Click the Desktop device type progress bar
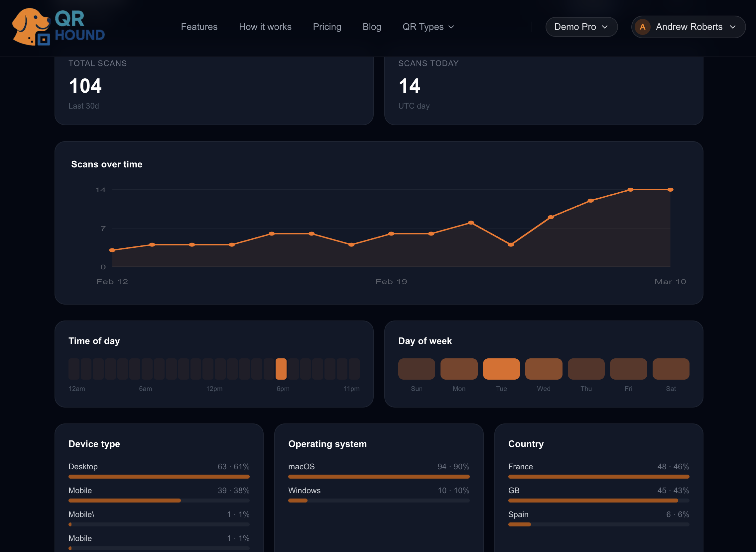 pyautogui.click(x=159, y=477)
